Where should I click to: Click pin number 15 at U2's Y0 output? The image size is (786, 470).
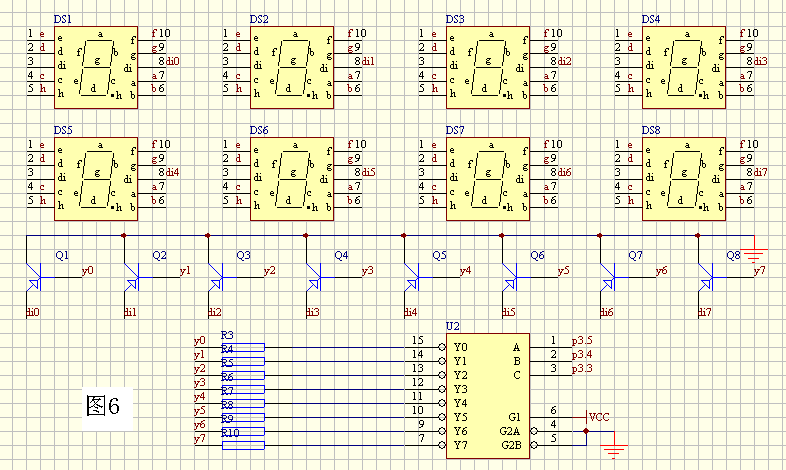418,340
